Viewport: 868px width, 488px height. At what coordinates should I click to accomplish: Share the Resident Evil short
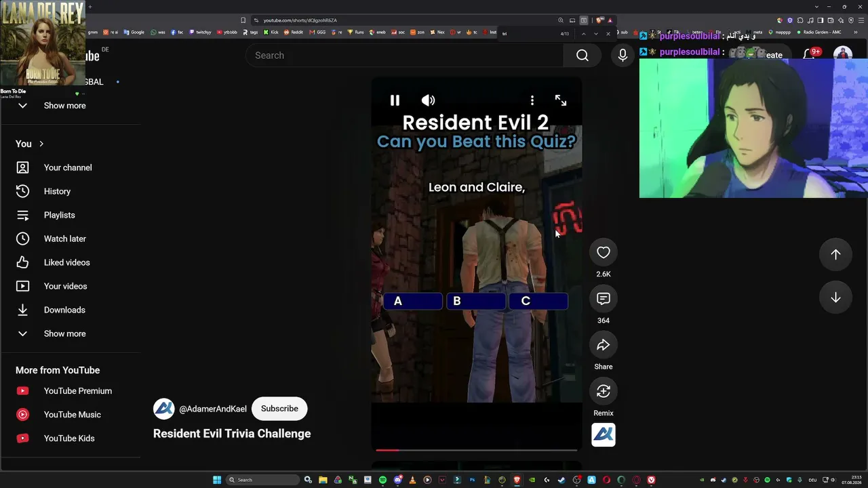(x=604, y=346)
